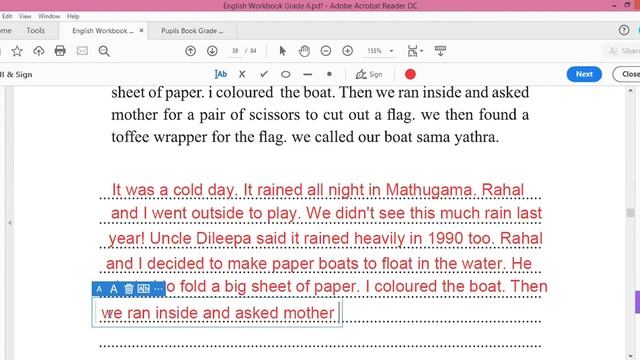Open the fit page options icon
The height and width of the screenshot is (360, 640).
coord(415,51)
